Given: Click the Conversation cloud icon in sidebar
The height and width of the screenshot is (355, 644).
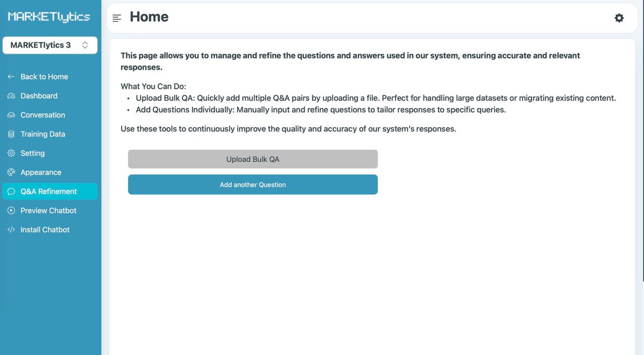Looking at the screenshot, I should click(x=11, y=115).
